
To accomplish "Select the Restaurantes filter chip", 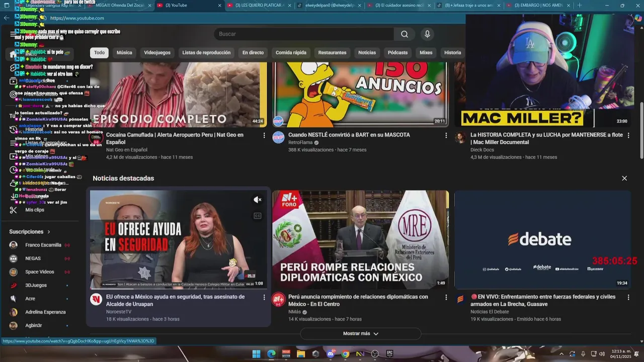I will pos(332,53).
